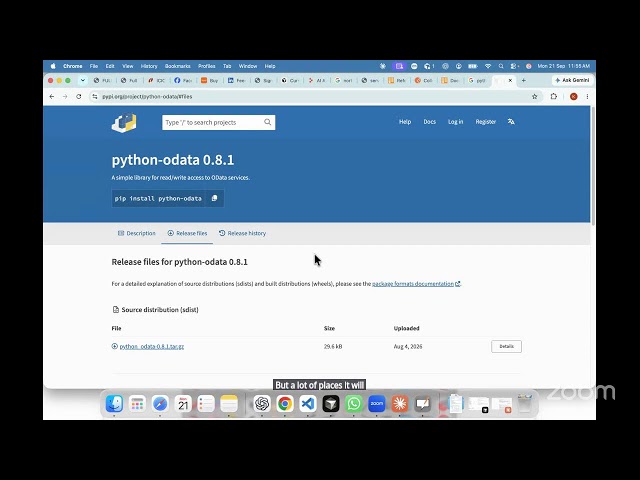Switch to the Description tab

tap(137, 233)
